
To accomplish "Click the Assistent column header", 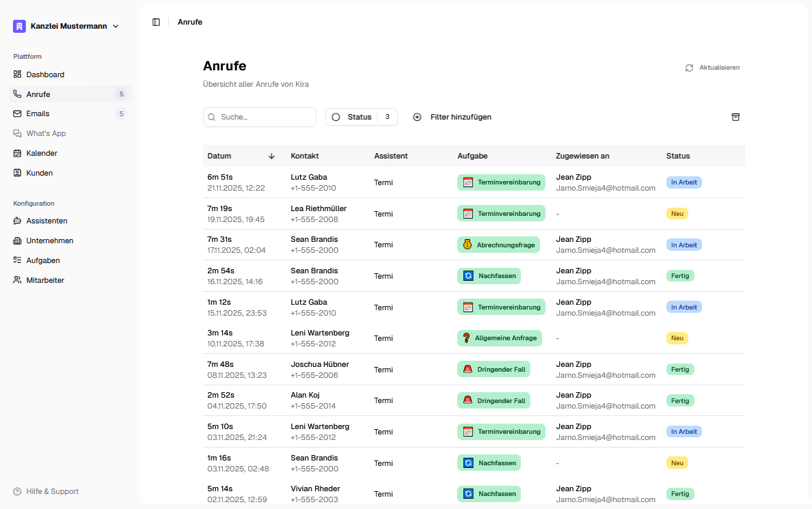I will [390, 156].
